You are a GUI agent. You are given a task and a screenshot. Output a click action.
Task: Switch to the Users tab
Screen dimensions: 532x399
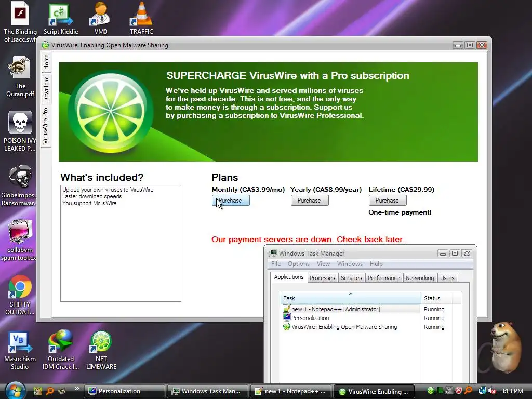(x=447, y=278)
